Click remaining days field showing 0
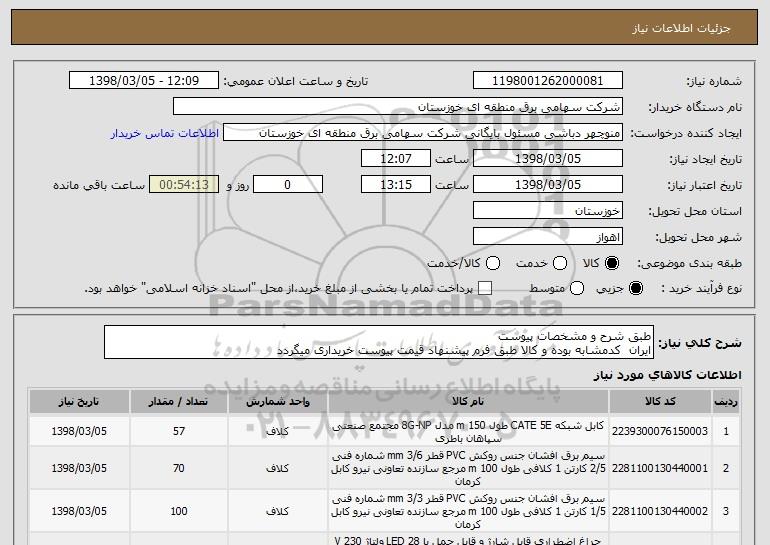This screenshot has width=770, height=545. click(x=288, y=185)
